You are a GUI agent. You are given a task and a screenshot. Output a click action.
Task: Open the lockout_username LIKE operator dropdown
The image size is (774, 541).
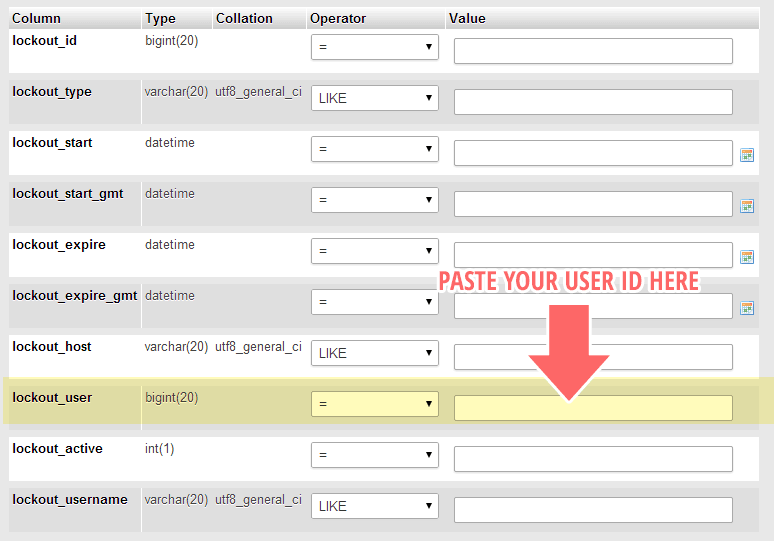pos(374,506)
